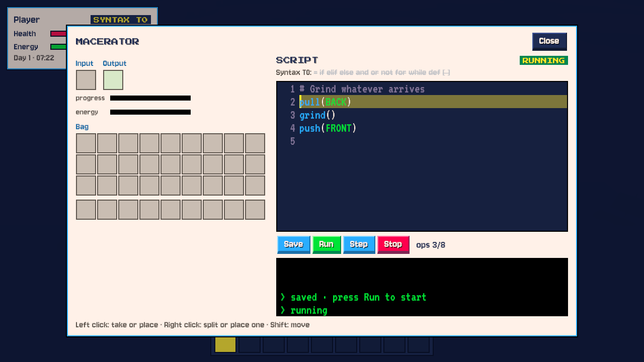Viewport: 644px width, 362px height.
Task: Close the Macerator window
Action: click(549, 41)
